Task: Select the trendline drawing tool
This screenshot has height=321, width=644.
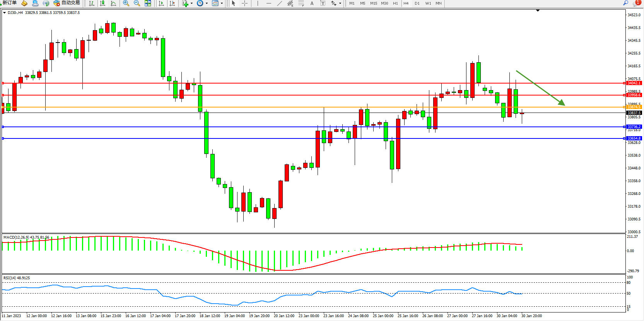Action: (280, 3)
